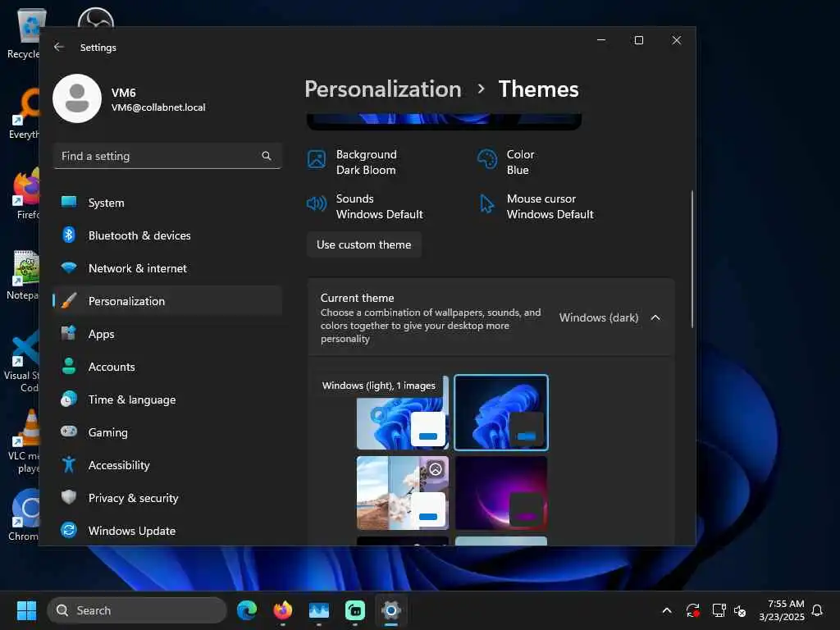This screenshot has width=840, height=630.
Task: Collapse the Current theme section chevron
Action: click(x=655, y=317)
